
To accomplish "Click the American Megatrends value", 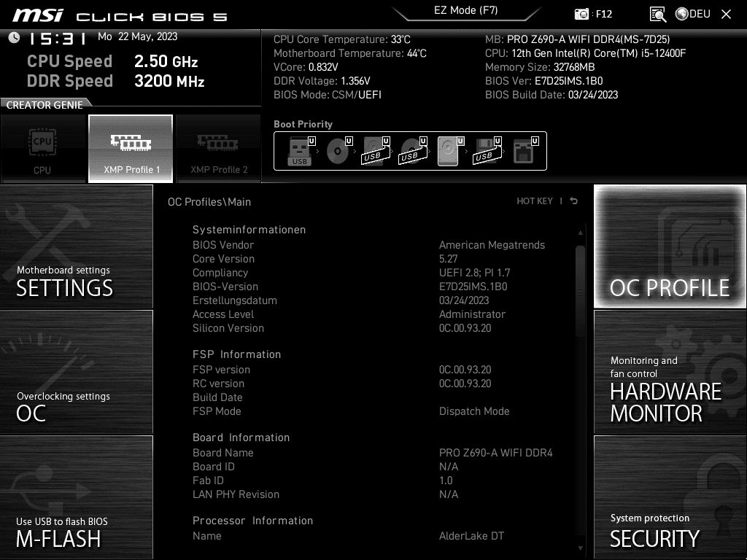I will (492, 245).
